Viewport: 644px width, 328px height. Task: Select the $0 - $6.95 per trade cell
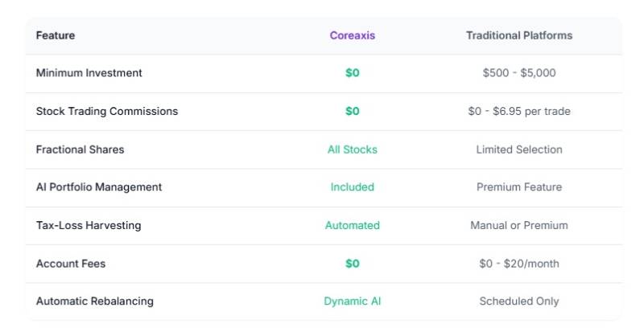[519, 112]
